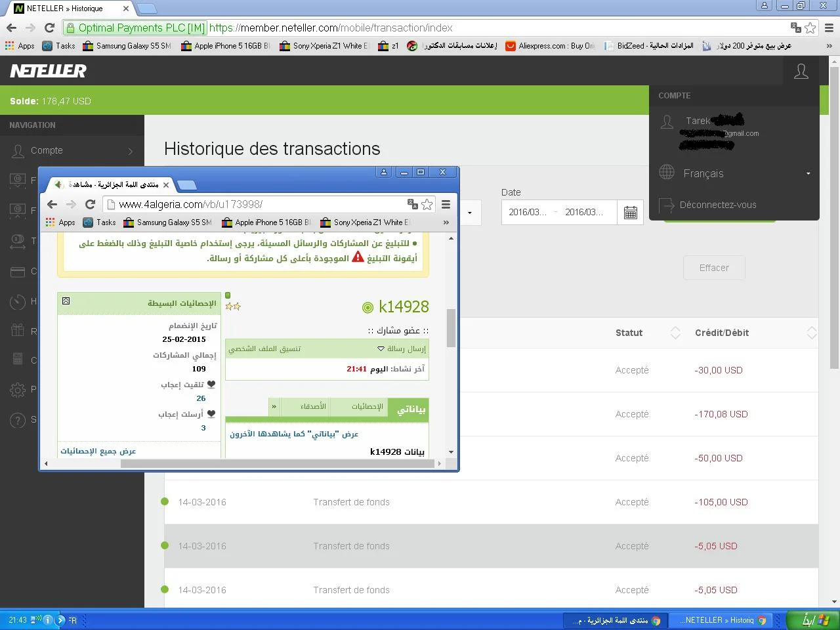This screenshot has height=630, width=840.
Task: Open the date range calendar icon
Action: pos(630,213)
